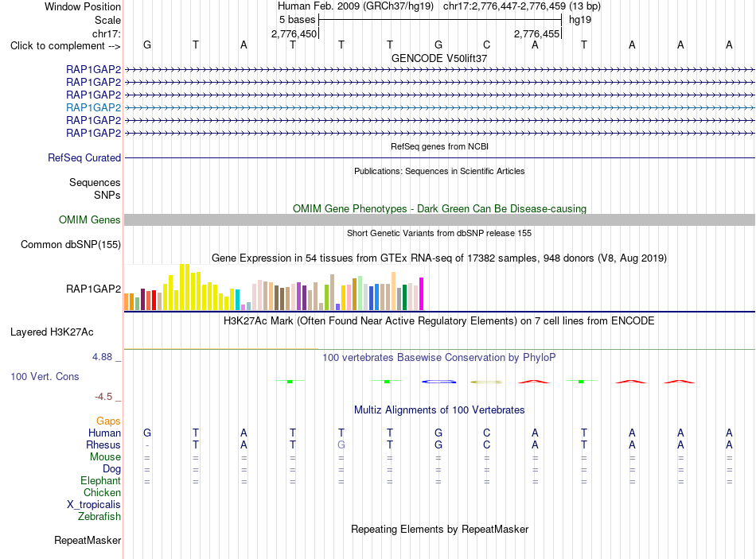
Task: Click the "100 Vert. Cons" track label
Action: pyautogui.click(x=45, y=376)
